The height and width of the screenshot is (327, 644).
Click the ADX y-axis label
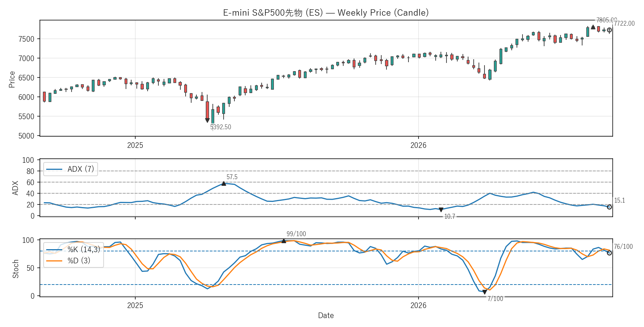tap(15, 188)
